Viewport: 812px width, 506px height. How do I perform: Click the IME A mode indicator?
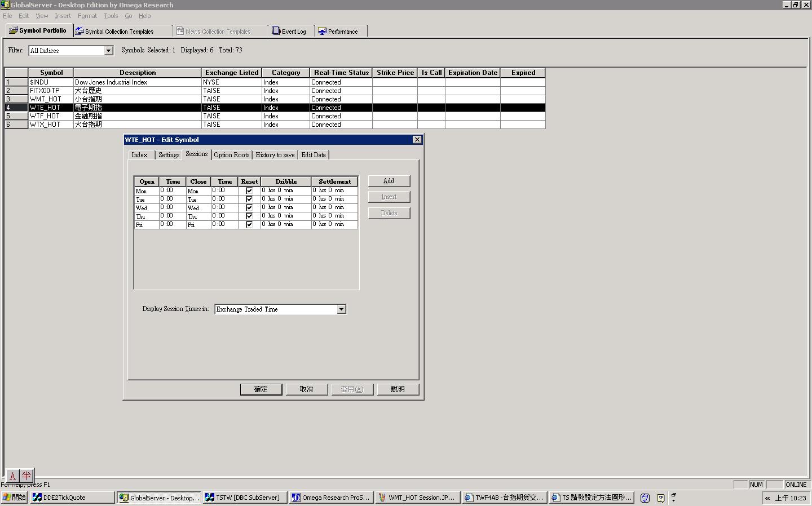(x=12, y=476)
